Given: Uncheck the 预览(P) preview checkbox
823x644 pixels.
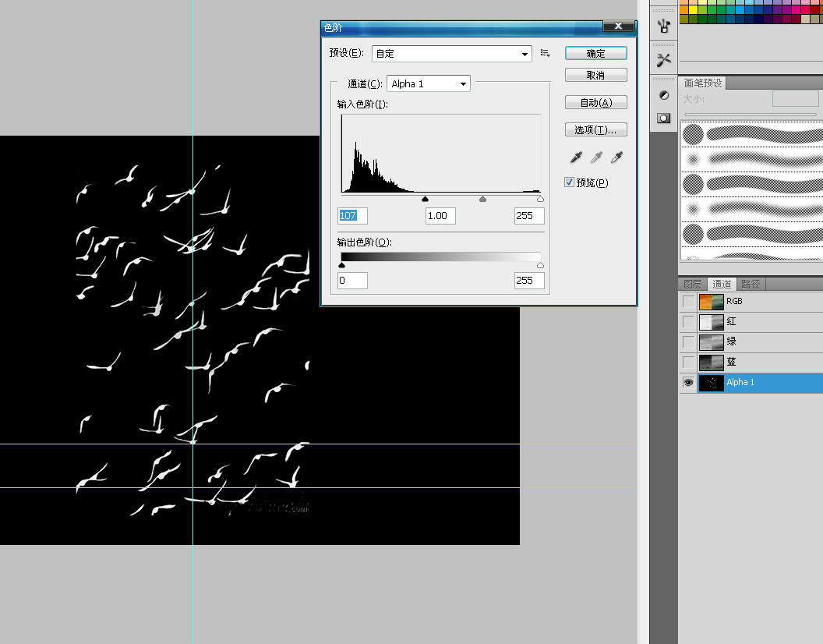Looking at the screenshot, I should pyautogui.click(x=569, y=182).
